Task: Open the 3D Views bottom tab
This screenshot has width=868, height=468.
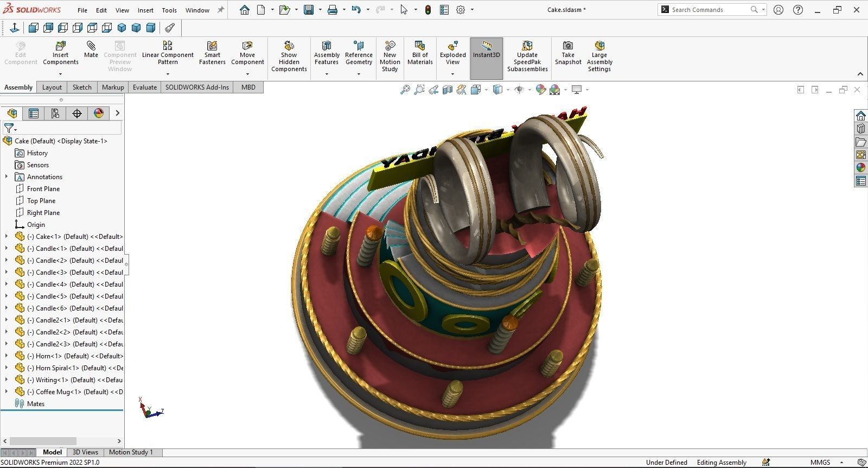Action: [x=85, y=452]
